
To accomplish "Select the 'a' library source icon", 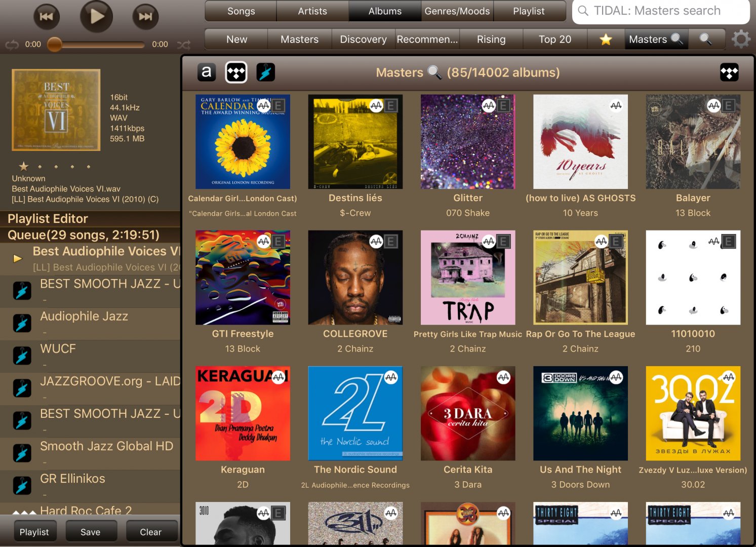I will point(207,72).
